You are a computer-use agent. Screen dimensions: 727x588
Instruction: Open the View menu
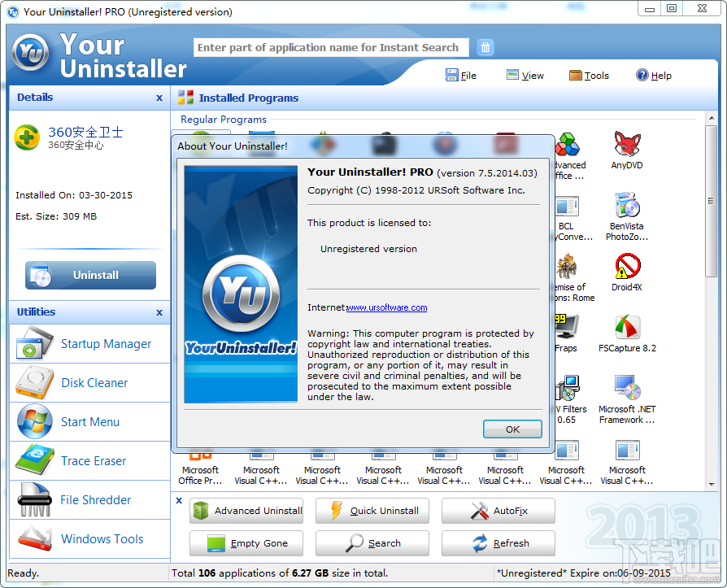[525, 75]
